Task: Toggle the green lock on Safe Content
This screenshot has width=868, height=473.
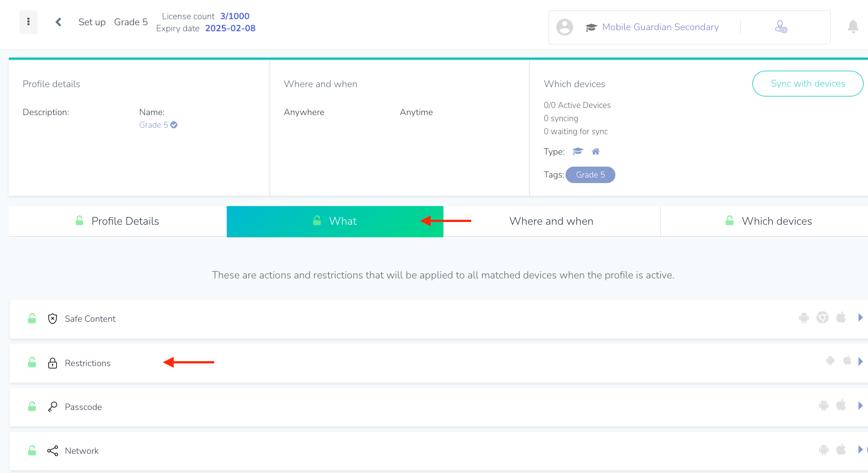Action: 32,318
